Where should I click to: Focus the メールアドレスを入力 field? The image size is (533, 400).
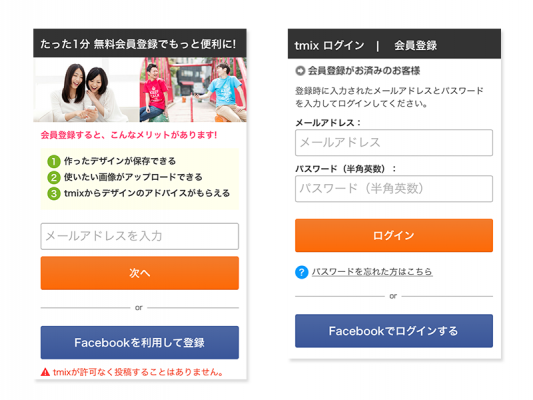140,236
